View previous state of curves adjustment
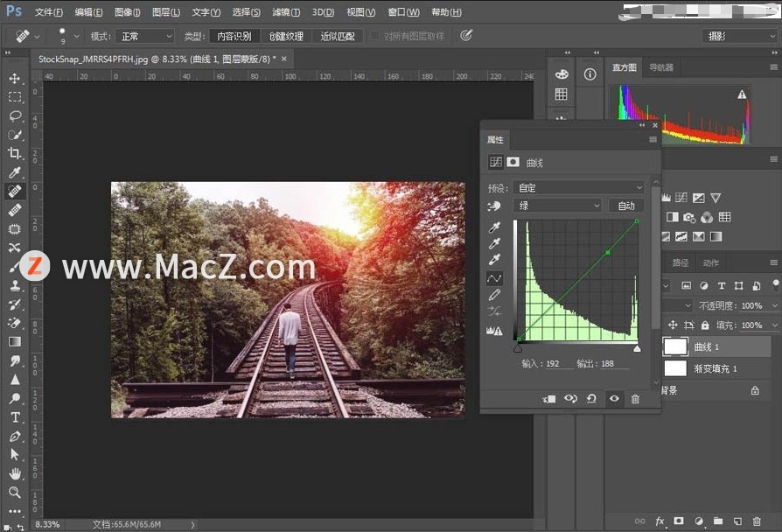782x532 pixels. pos(570,399)
